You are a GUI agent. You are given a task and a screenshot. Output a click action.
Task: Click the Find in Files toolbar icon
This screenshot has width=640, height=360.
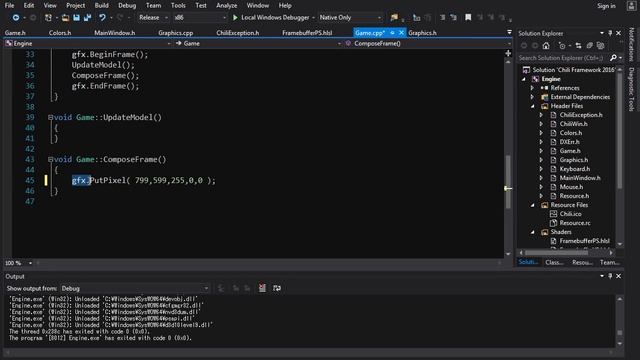coord(394,18)
